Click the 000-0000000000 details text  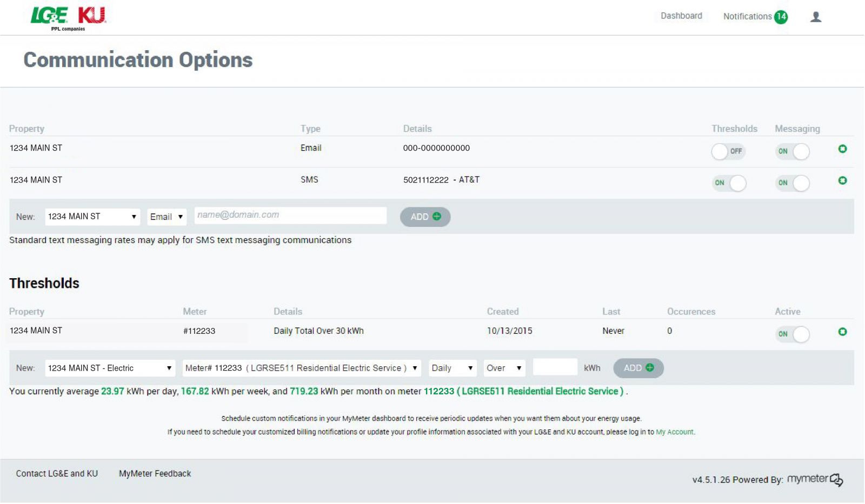(436, 148)
